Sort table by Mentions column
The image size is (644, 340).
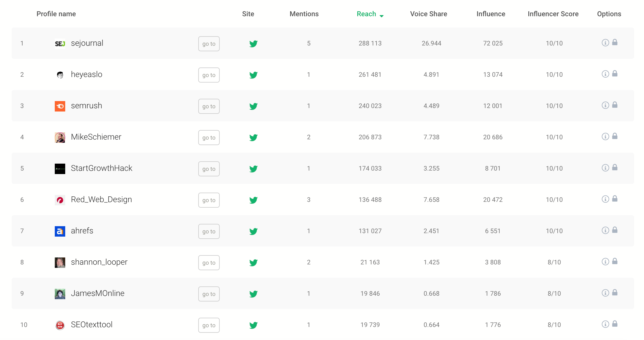304,14
